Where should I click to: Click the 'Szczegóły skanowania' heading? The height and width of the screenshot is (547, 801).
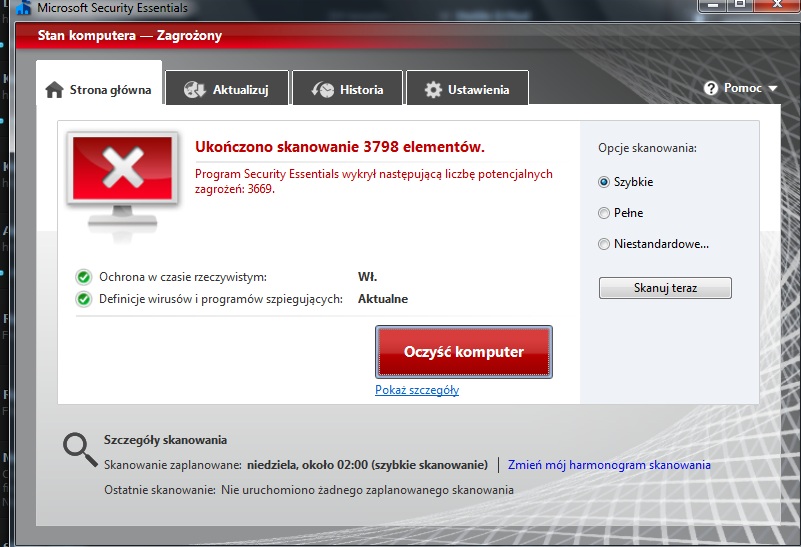pyautogui.click(x=166, y=440)
